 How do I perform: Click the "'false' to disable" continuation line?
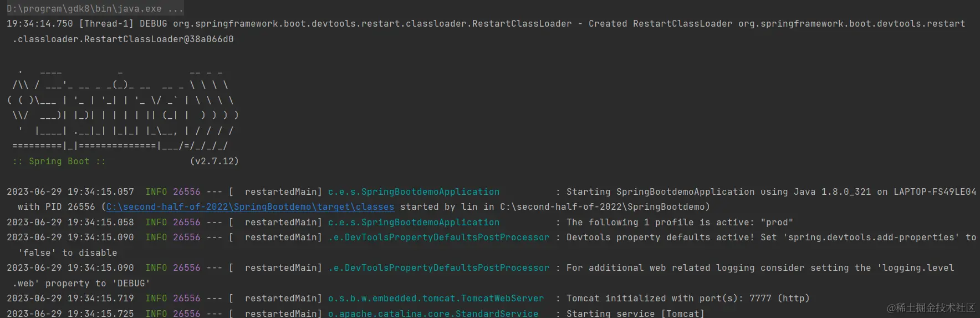[67, 253]
